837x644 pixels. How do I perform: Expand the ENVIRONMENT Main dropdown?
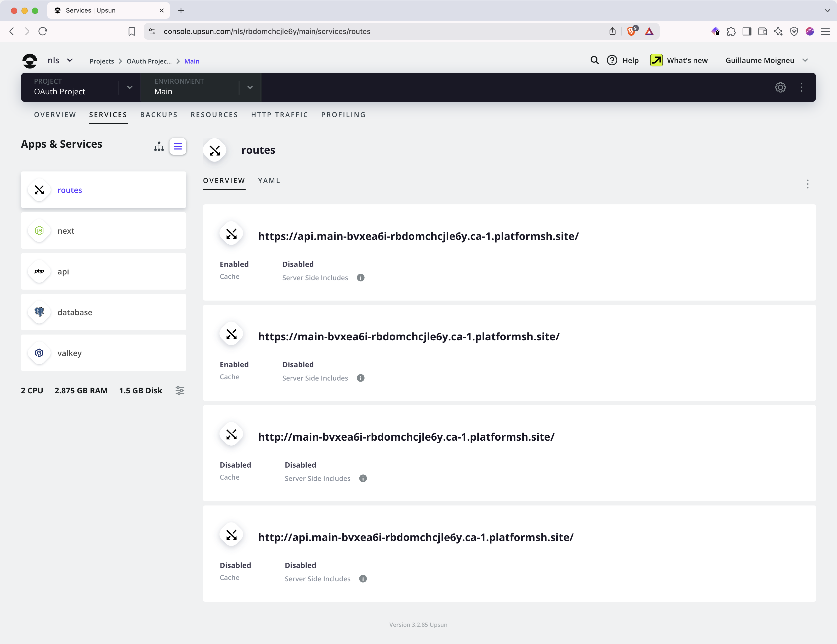250,87
